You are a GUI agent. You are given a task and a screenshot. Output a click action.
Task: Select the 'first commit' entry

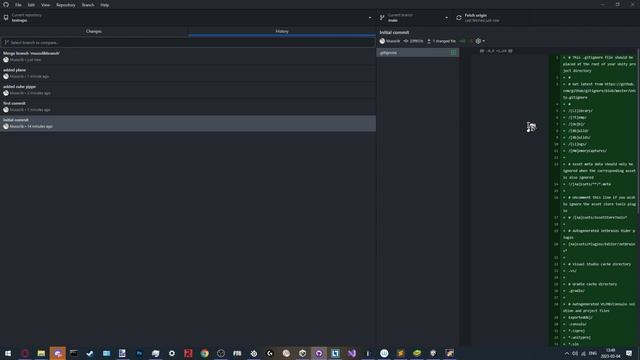pyautogui.click(x=188, y=107)
